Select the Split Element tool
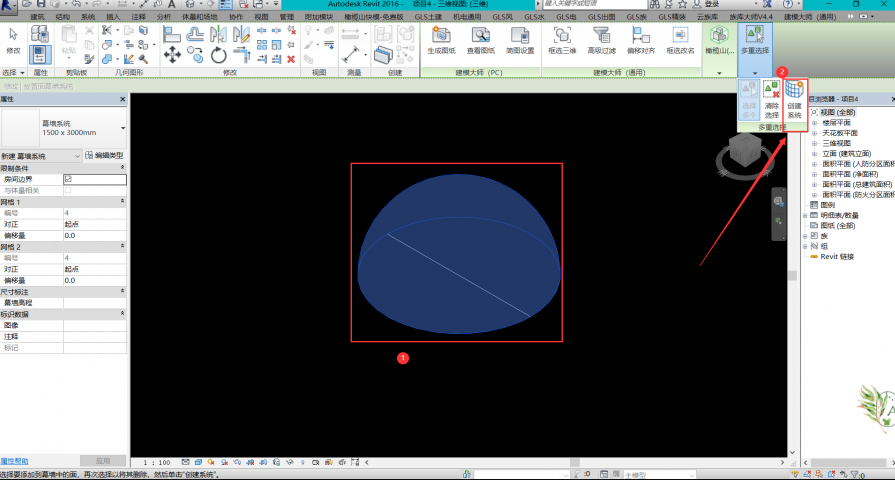The width and height of the screenshot is (895, 480). pyautogui.click(x=261, y=30)
